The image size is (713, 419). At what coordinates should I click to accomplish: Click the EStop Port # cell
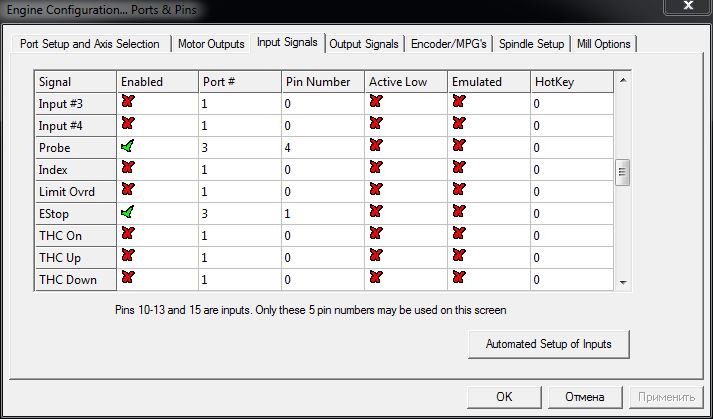[238, 213]
